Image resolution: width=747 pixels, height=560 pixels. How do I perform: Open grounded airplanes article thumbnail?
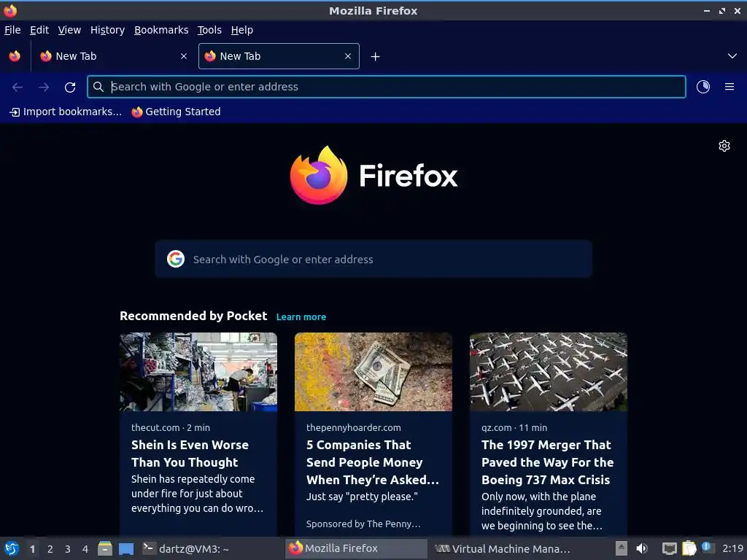[x=549, y=372]
